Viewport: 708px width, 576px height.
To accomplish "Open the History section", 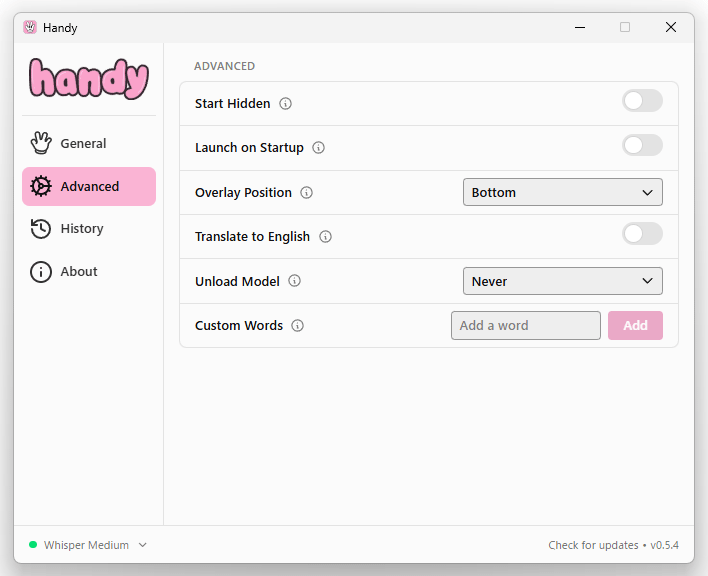I will 81,229.
